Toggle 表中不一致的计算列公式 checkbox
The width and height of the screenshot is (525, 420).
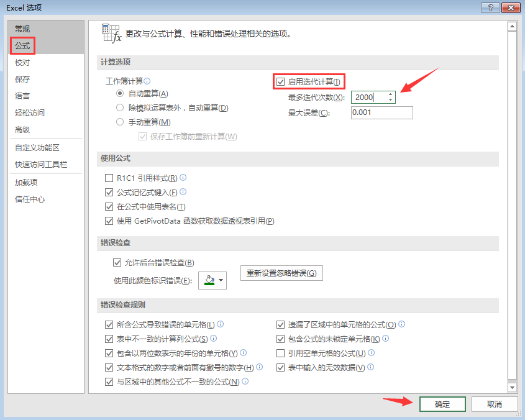[109, 339]
